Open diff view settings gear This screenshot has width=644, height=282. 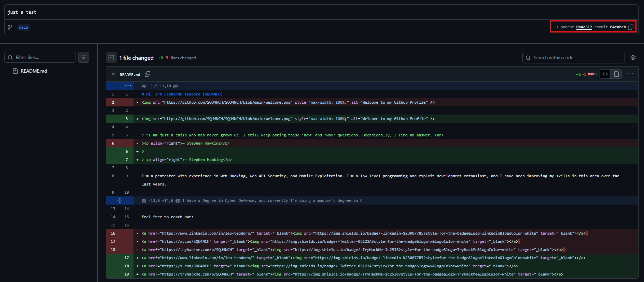pos(633,58)
